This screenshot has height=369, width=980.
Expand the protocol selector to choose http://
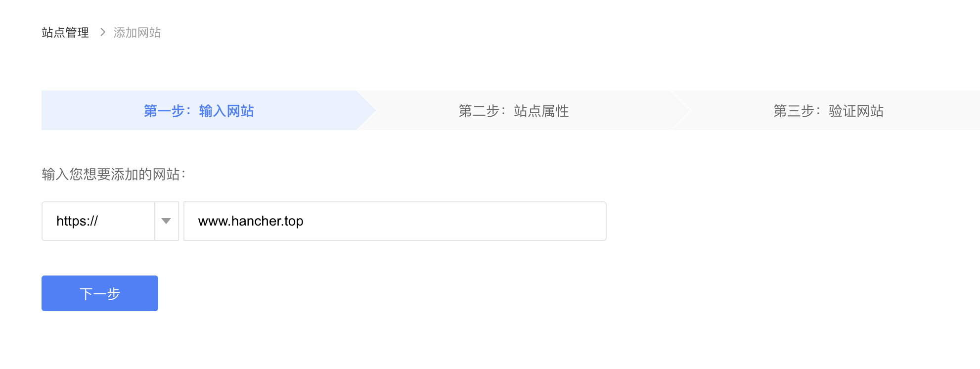point(167,221)
